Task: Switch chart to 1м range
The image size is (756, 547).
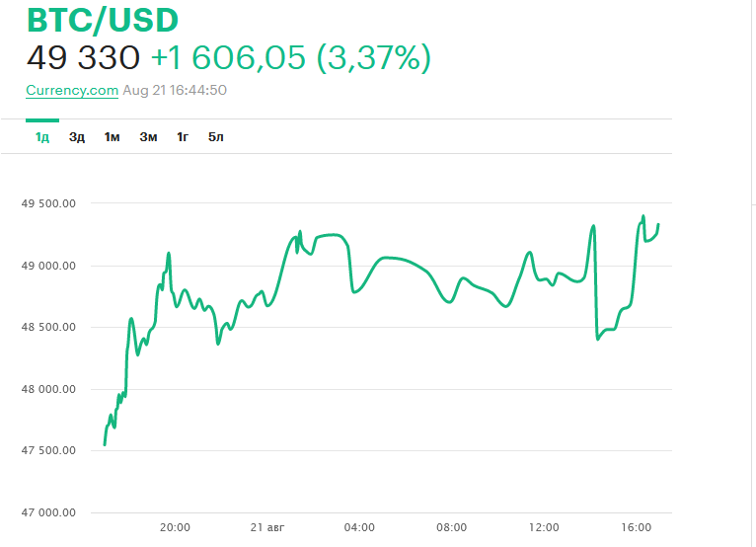Action: pos(112,137)
